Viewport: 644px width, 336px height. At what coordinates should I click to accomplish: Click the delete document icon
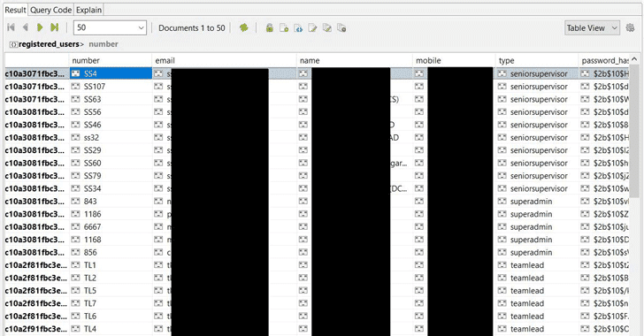point(341,28)
